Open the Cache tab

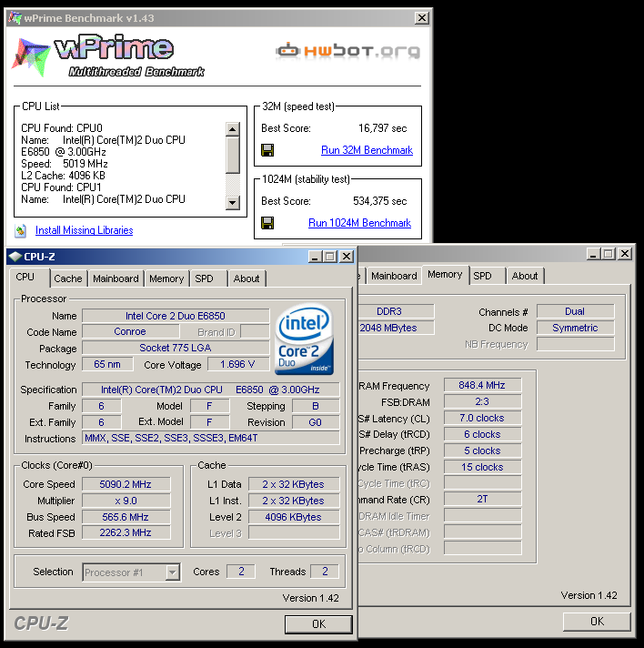(68, 278)
